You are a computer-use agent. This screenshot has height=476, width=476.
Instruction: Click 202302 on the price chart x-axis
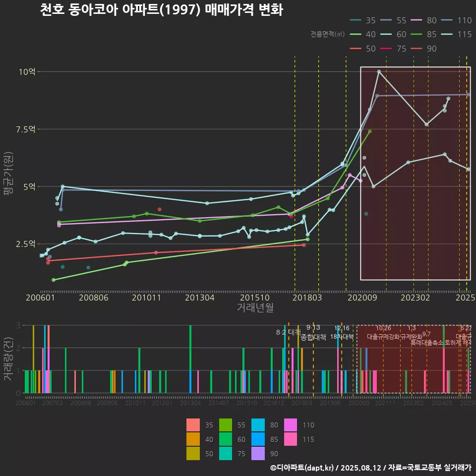point(416,297)
